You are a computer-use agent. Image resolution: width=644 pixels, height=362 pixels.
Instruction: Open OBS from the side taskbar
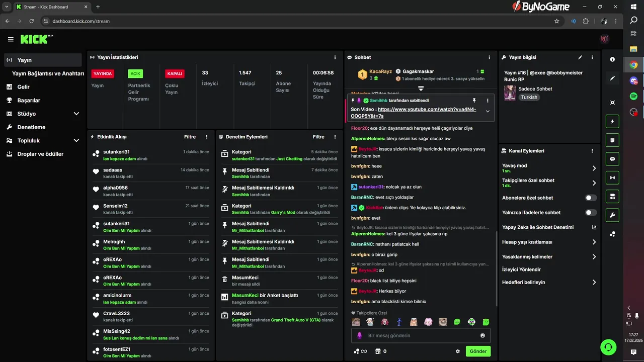pyautogui.click(x=633, y=112)
